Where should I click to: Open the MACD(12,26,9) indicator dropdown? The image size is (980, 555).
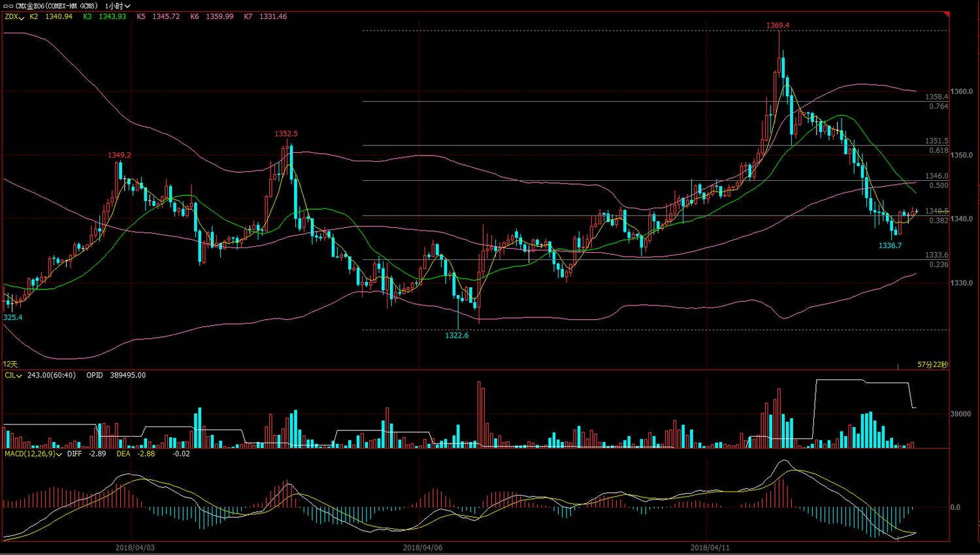tap(33, 454)
